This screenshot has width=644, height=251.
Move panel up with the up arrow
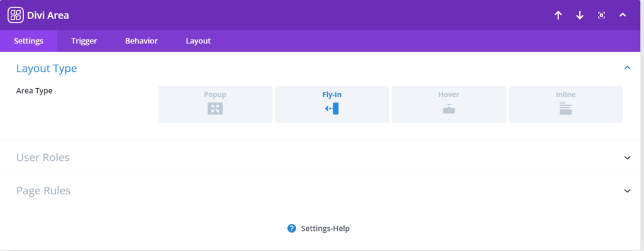[x=558, y=15]
